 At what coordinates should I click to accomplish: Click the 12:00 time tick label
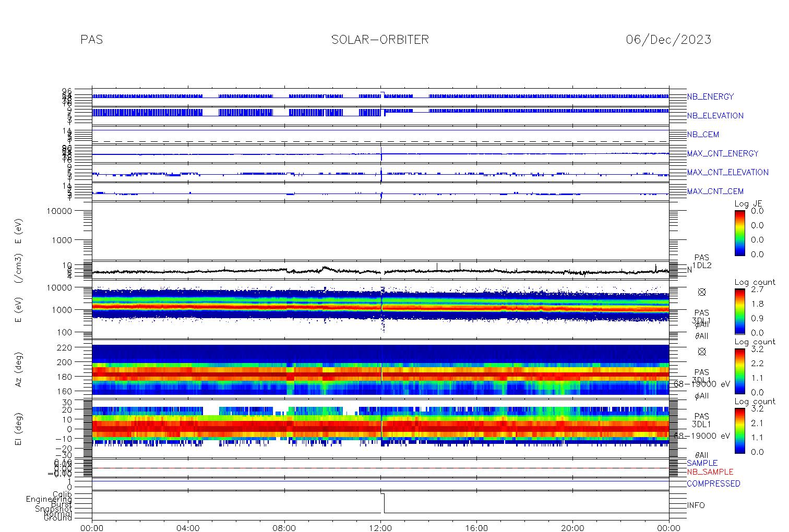click(x=380, y=528)
